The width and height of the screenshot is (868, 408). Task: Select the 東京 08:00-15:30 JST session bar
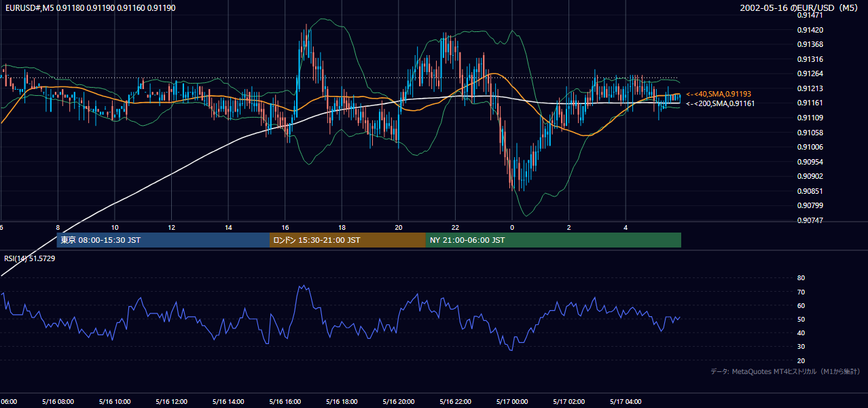(x=163, y=240)
